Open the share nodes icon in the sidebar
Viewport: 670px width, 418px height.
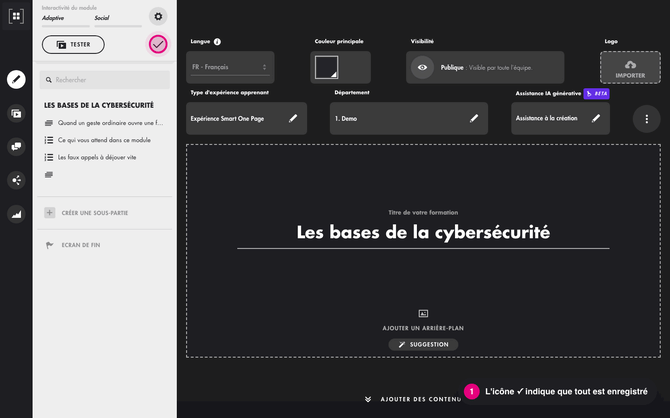(16, 180)
